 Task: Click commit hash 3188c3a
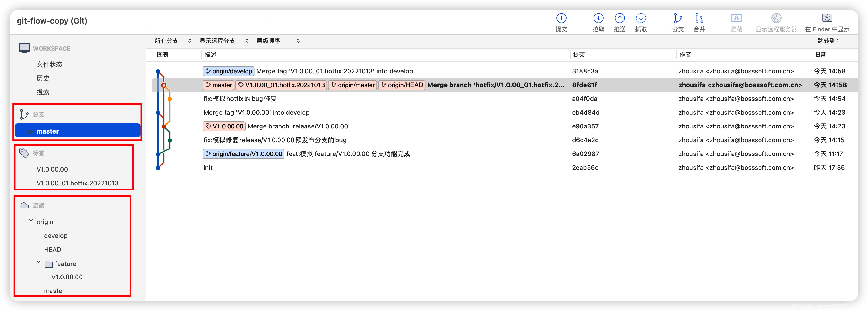click(x=585, y=71)
